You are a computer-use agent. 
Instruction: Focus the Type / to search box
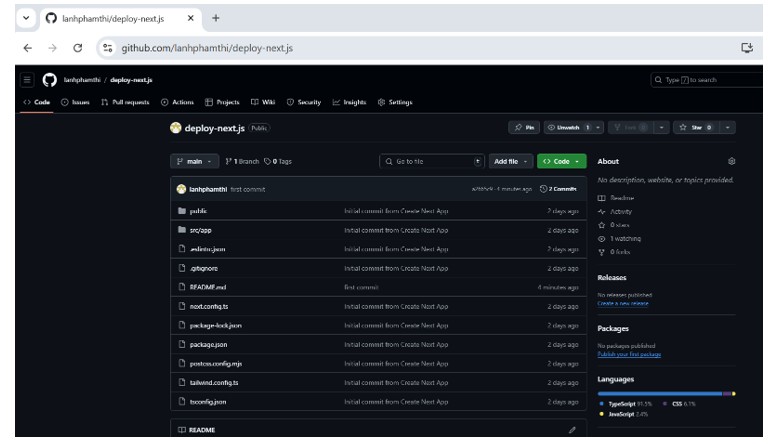point(707,80)
